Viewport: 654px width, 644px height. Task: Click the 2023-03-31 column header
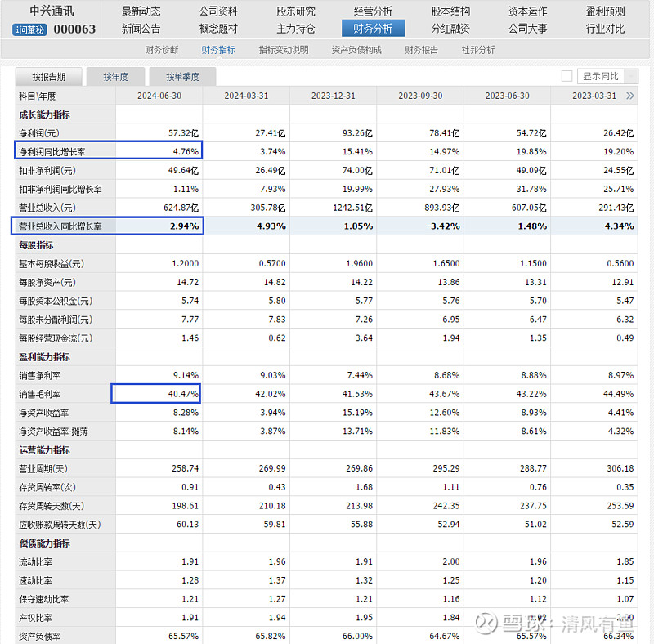pyautogui.click(x=594, y=96)
